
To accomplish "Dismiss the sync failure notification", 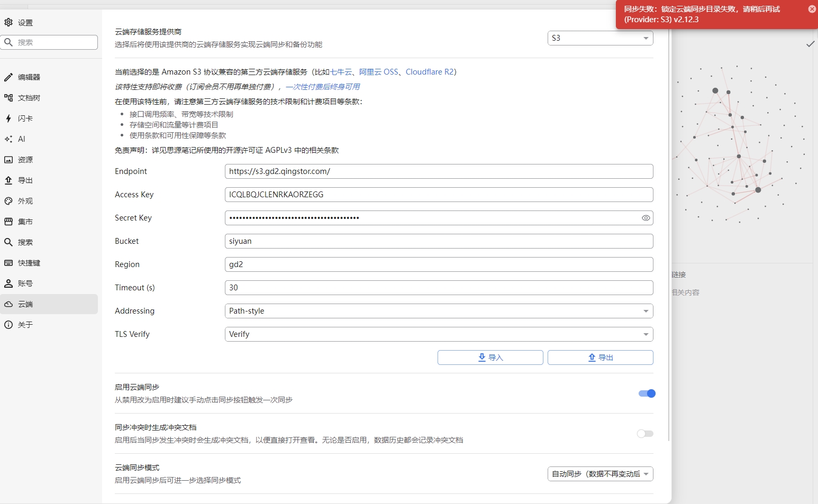I will tap(812, 8).
